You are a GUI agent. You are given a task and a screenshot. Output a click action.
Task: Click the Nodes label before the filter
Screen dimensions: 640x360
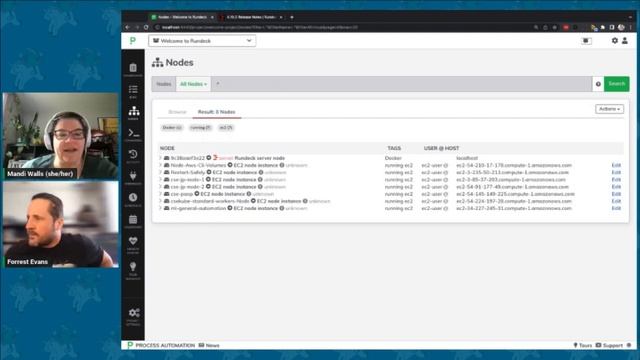(164, 84)
